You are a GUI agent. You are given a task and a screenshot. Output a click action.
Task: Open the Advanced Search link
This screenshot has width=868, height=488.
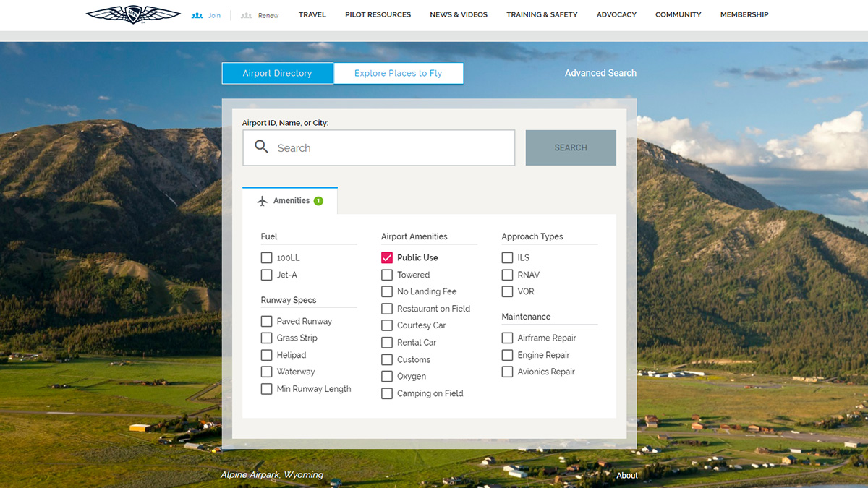(600, 73)
